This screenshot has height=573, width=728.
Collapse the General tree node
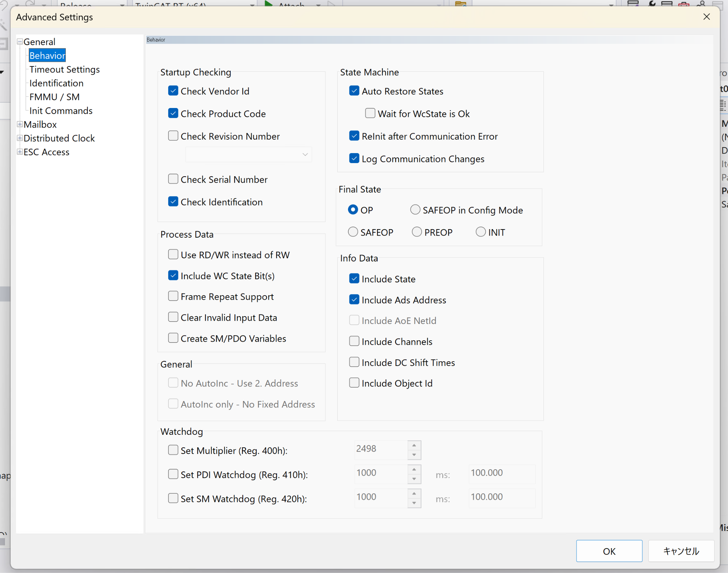click(x=20, y=42)
